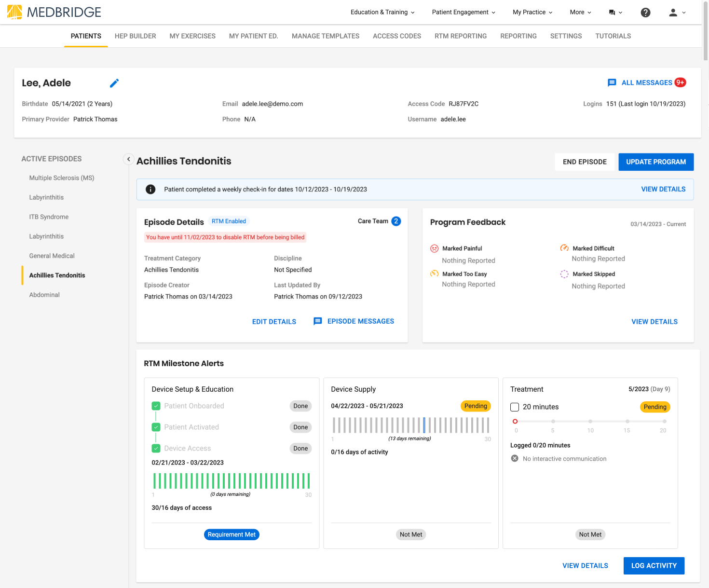Open the TUTORIALS tab
Image resolution: width=709 pixels, height=588 pixels.
pos(613,36)
